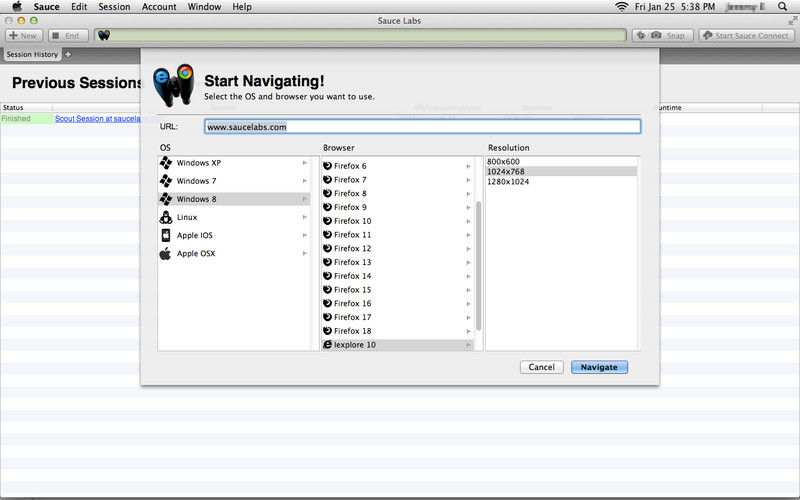The width and height of the screenshot is (800, 500).
Task: Open the Account menu
Action: [x=159, y=7]
